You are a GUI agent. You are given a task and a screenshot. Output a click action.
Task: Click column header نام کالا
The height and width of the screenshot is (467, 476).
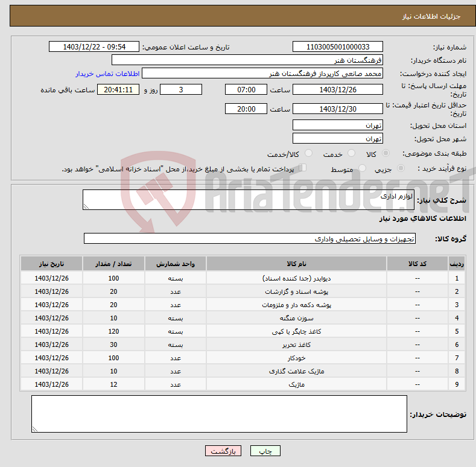[x=296, y=264]
